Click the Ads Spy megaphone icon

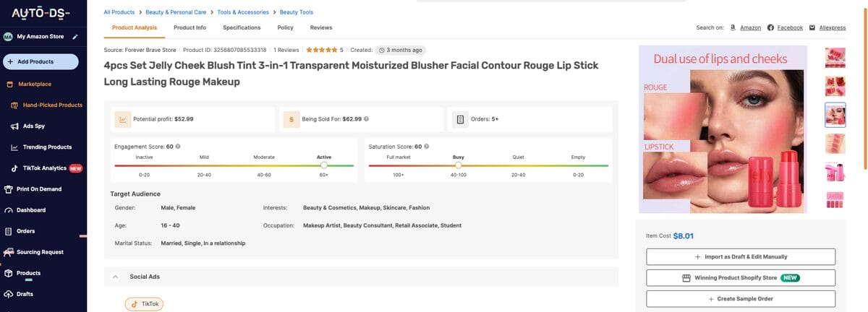pos(14,126)
